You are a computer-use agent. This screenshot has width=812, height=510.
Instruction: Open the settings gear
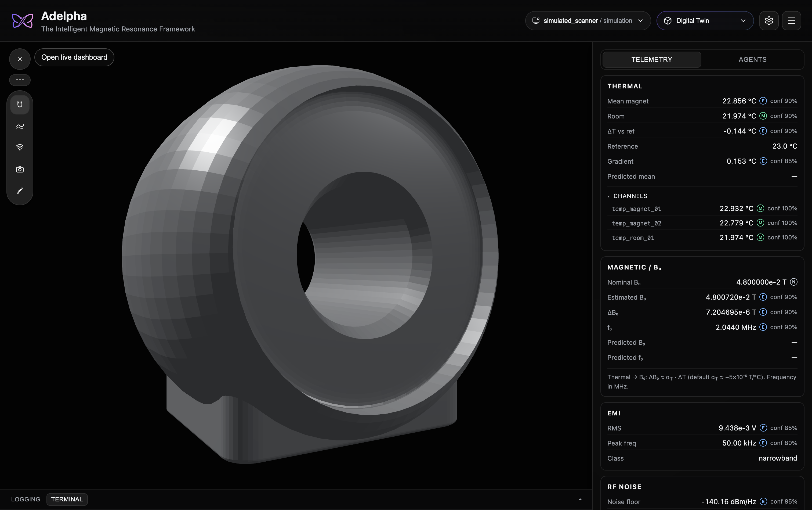click(769, 21)
